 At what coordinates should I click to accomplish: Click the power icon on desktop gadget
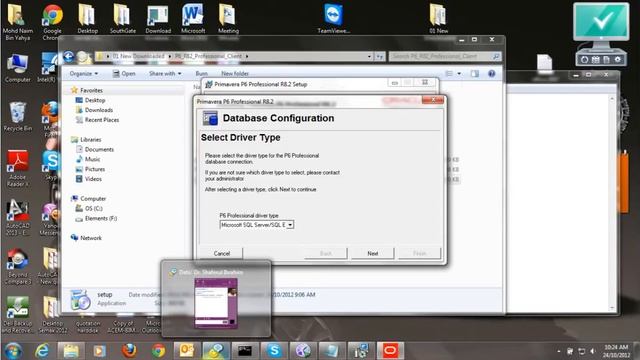(x=584, y=60)
